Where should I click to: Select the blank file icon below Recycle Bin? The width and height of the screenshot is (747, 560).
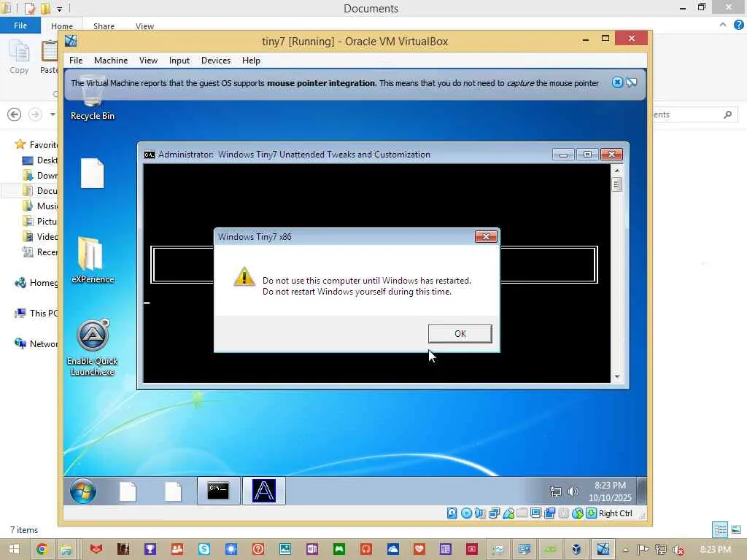pyautogui.click(x=93, y=174)
